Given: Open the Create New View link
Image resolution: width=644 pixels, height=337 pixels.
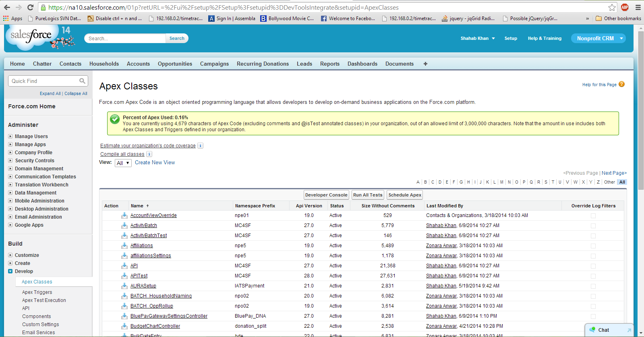Looking at the screenshot, I should 155,163.
